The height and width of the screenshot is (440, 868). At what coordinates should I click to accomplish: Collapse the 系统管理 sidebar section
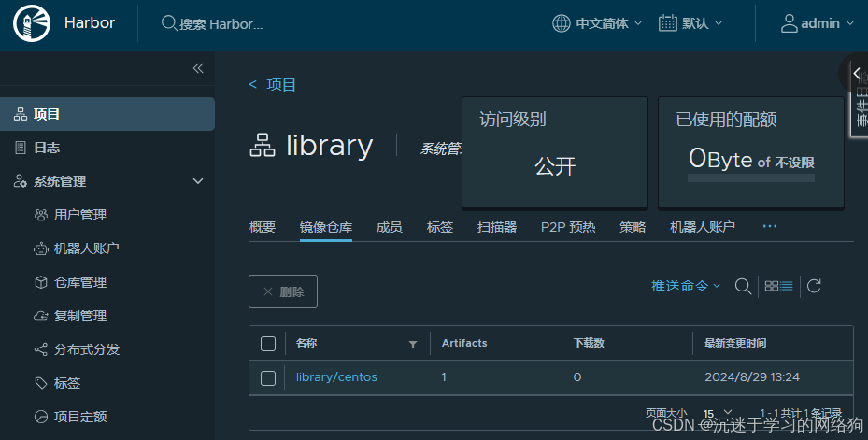[x=198, y=181]
